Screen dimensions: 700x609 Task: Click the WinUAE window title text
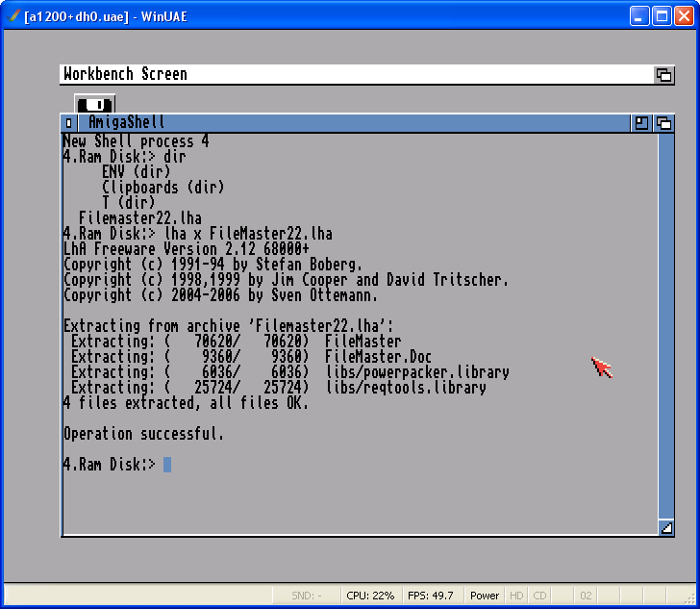[x=106, y=16]
